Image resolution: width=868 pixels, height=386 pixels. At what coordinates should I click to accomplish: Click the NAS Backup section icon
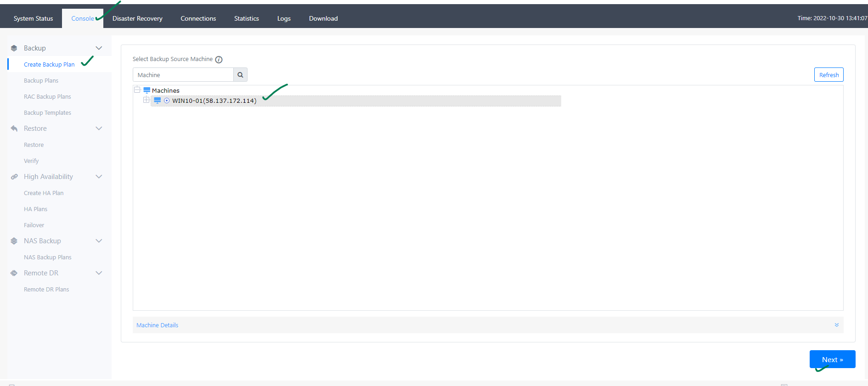pos(14,241)
